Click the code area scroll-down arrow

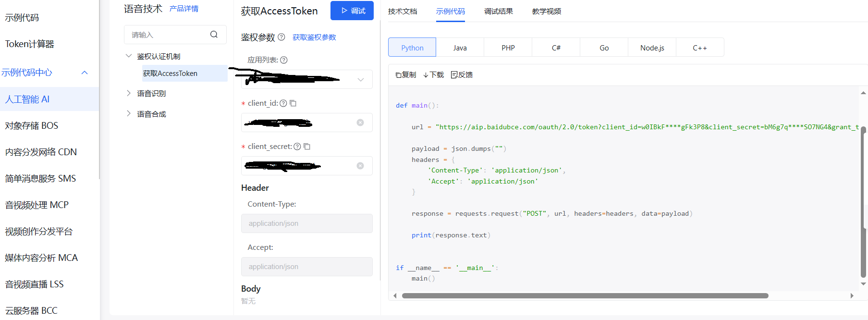863,284
